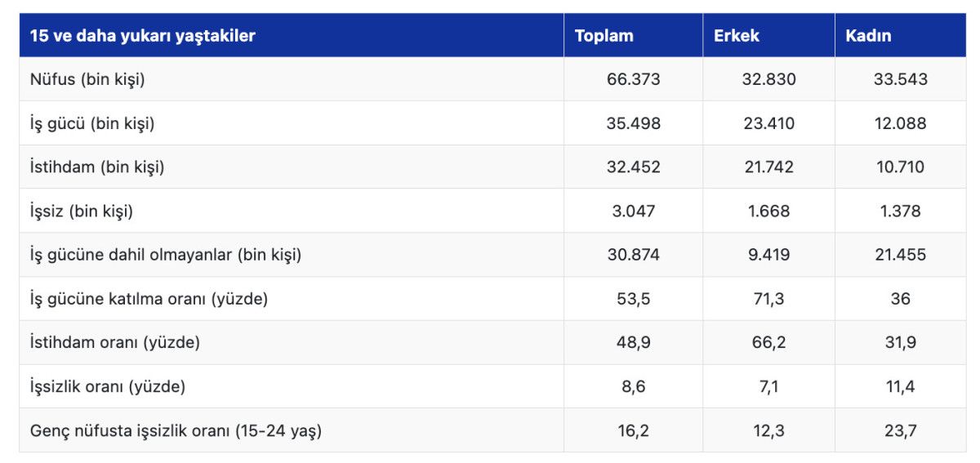The width and height of the screenshot is (980, 463).
Task: Click the 'Nüfus (bin kişi)' row label
Action: pos(87,80)
